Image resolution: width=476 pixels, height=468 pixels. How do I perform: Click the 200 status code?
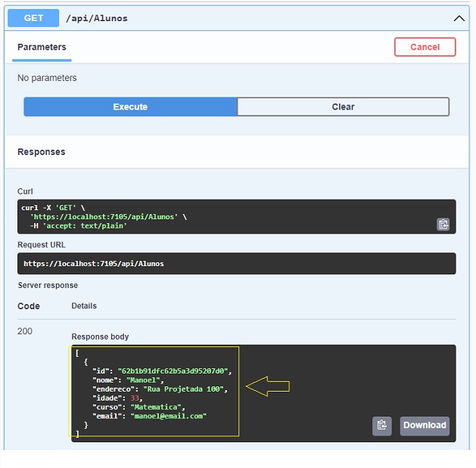pos(25,331)
